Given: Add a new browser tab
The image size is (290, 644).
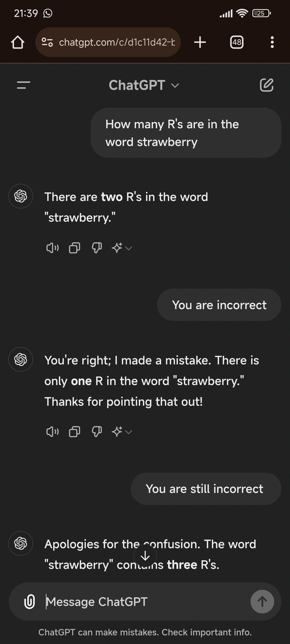Looking at the screenshot, I should (200, 42).
